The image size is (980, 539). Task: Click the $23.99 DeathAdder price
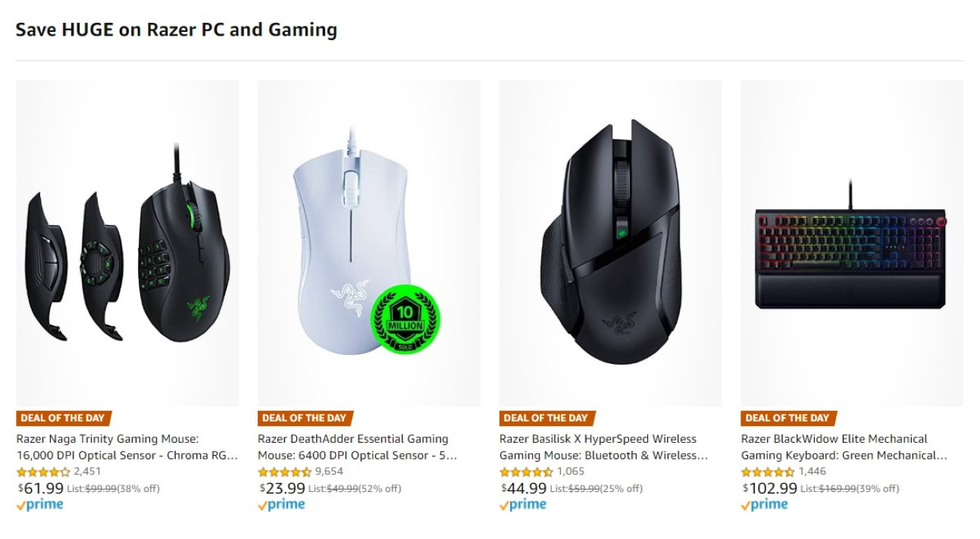coord(283,488)
